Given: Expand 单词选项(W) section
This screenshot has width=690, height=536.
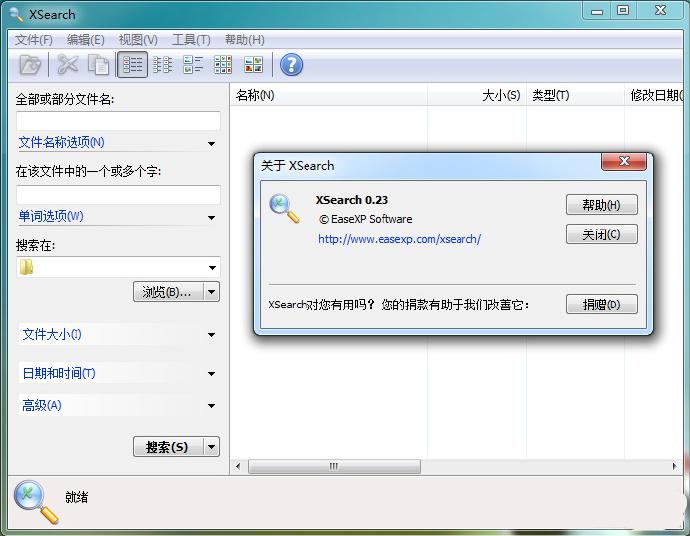Looking at the screenshot, I should tap(118, 217).
